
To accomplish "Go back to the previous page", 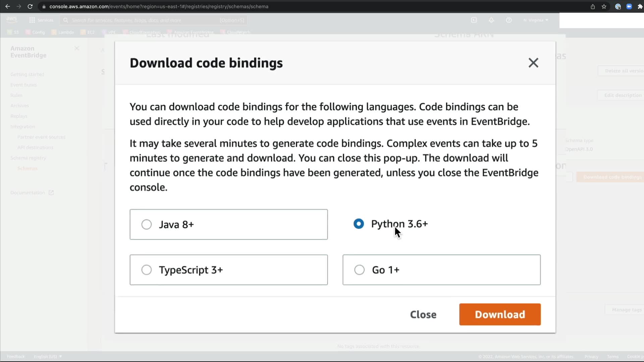I will tap(7, 6).
